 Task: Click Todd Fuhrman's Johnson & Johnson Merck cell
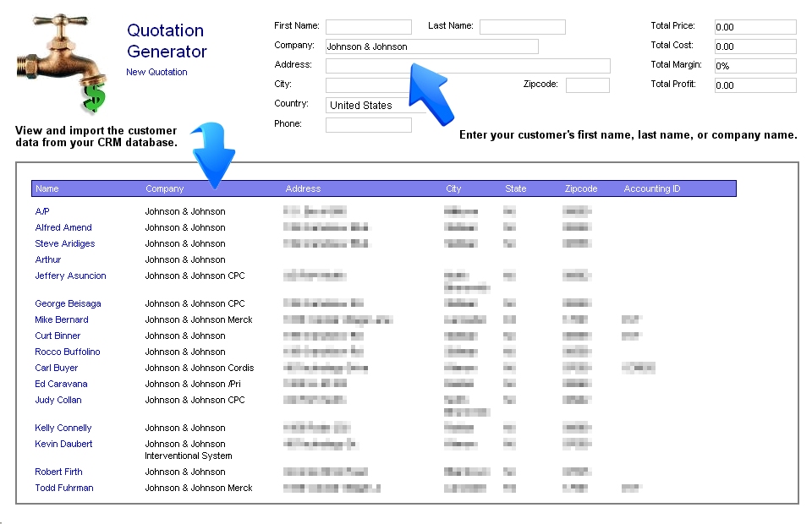pos(199,488)
